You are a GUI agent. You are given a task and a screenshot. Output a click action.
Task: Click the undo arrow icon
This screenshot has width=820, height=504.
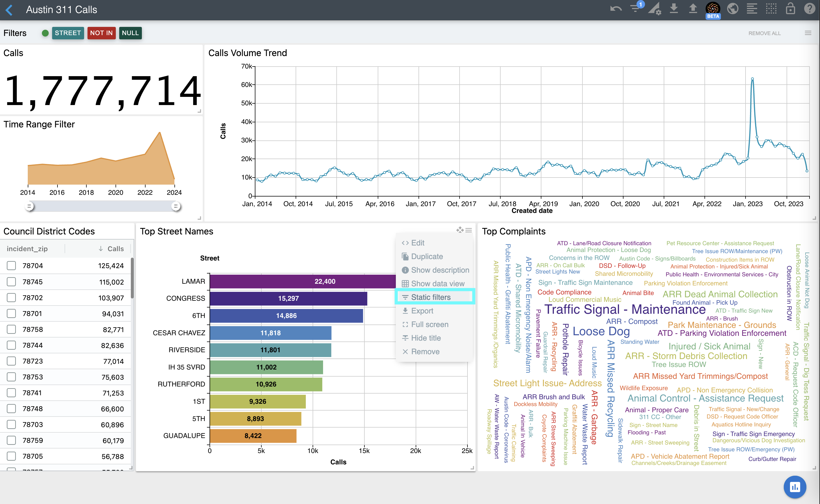pos(616,9)
